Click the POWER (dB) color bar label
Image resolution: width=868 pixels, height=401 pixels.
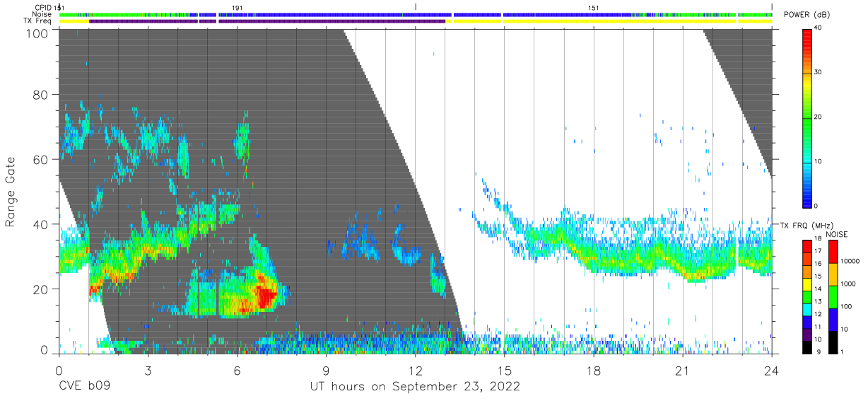coord(807,15)
